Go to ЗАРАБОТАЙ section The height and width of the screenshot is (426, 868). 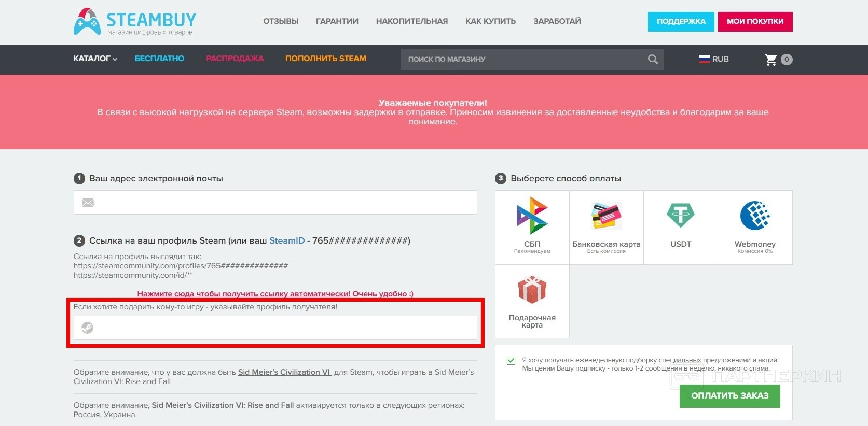557,21
